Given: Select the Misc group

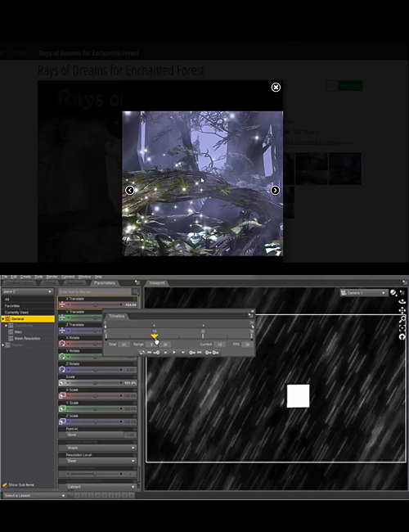Looking at the screenshot, I should click(x=18, y=331).
